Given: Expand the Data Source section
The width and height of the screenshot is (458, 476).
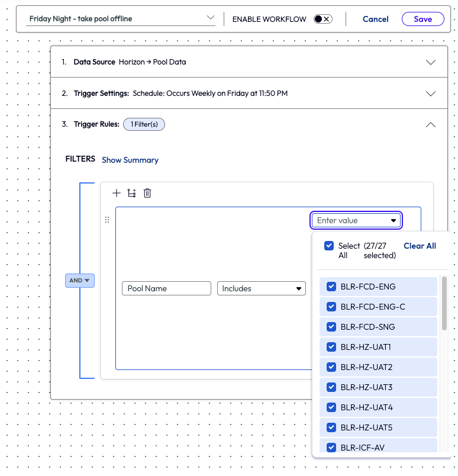Looking at the screenshot, I should click(x=431, y=62).
